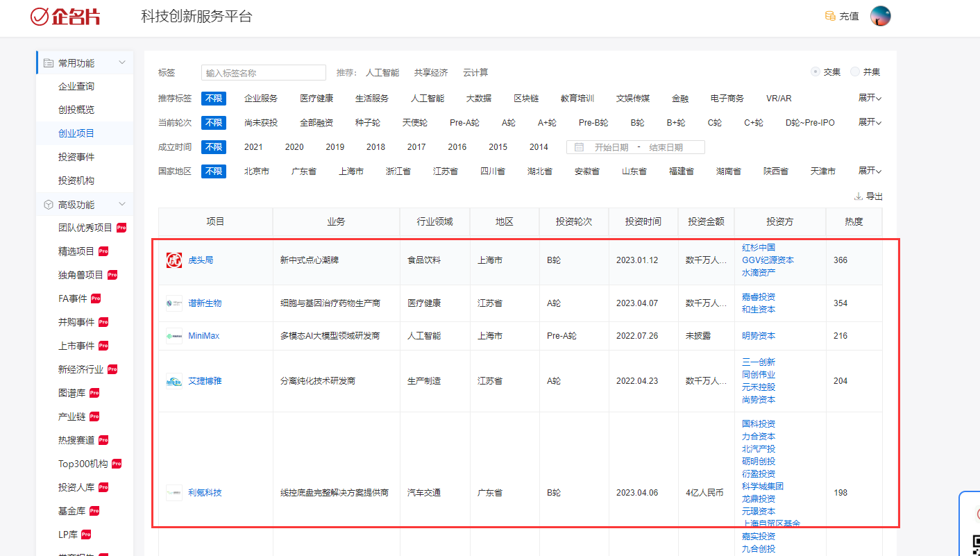Expand the 国家地区 row with 展开
Viewport: 980px width, 556px height.
pyautogui.click(x=870, y=171)
